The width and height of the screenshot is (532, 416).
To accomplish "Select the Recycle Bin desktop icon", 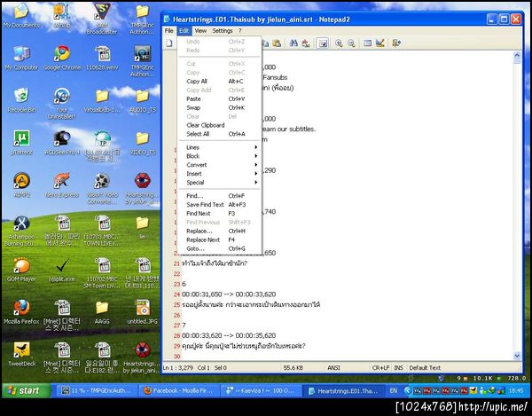I will coord(21,99).
